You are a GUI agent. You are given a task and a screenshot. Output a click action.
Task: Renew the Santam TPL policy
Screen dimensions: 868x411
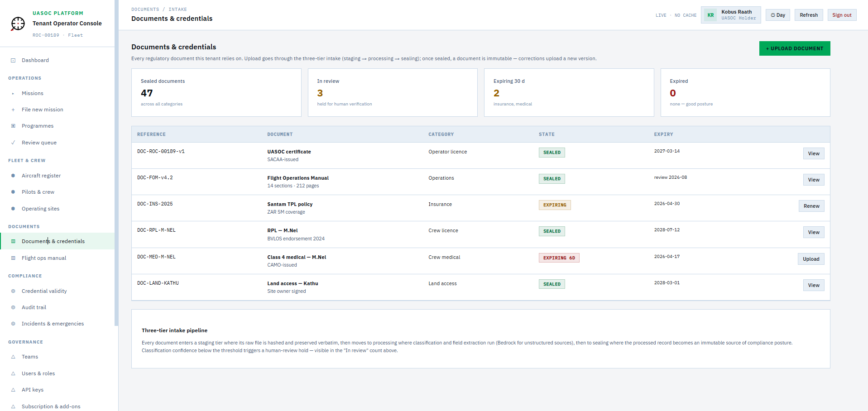811,206
